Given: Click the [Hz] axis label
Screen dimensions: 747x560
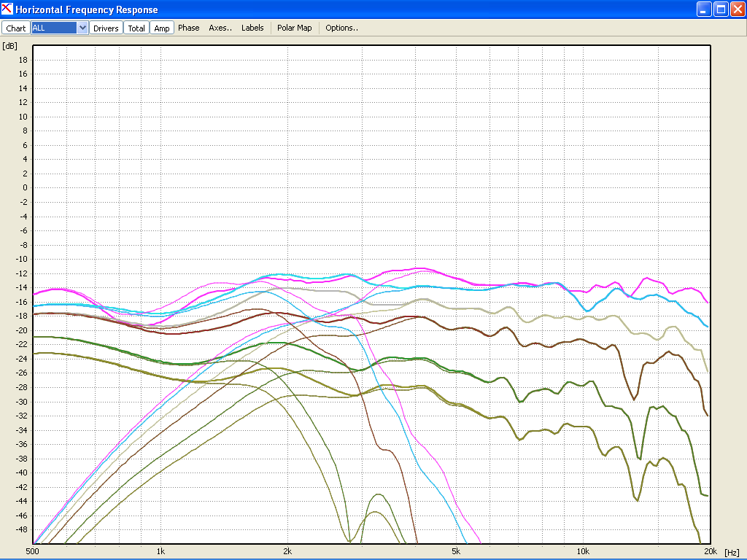Looking at the screenshot, I should (x=732, y=552).
